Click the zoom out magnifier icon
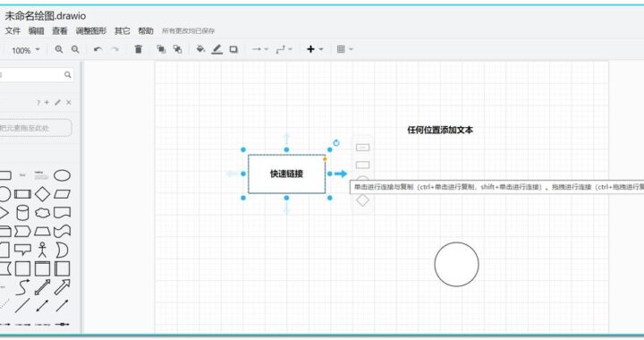Viewport: 644px width, 340px height. tap(75, 49)
